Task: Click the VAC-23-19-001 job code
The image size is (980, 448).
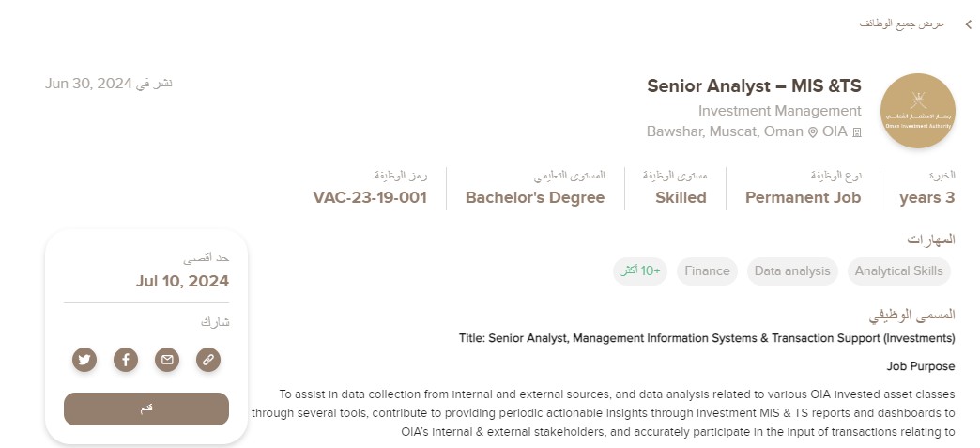Action: [x=370, y=198]
